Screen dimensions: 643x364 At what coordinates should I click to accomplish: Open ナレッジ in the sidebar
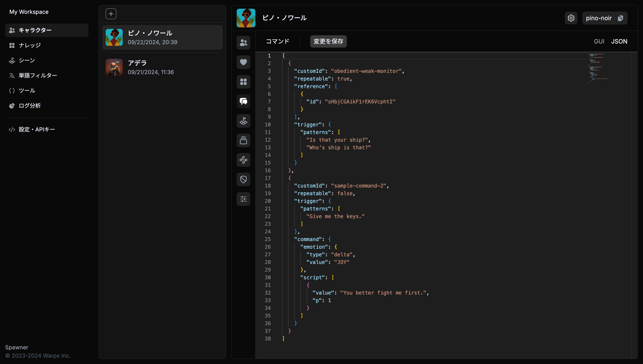pos(30,45)
